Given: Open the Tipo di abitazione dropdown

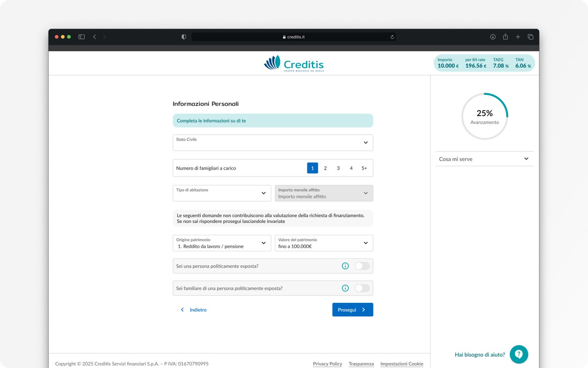Looking at the screenshot, I should tap(222, 193).
